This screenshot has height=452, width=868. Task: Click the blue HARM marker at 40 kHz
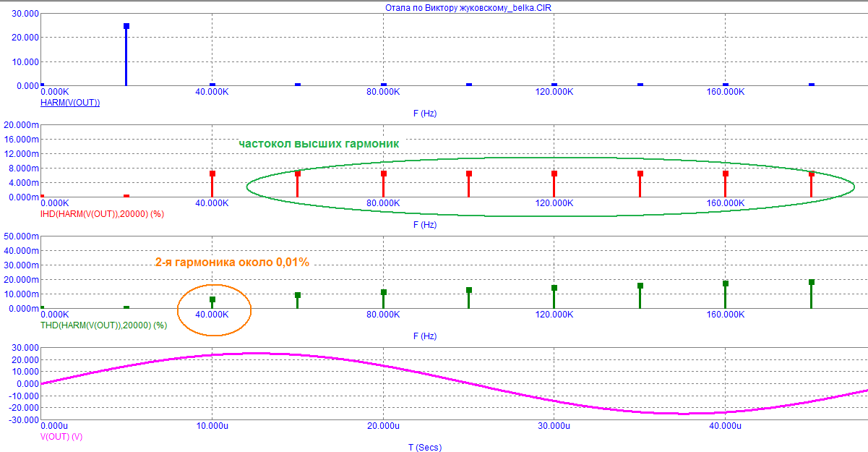pyautogui.click(x=212, y=85)
